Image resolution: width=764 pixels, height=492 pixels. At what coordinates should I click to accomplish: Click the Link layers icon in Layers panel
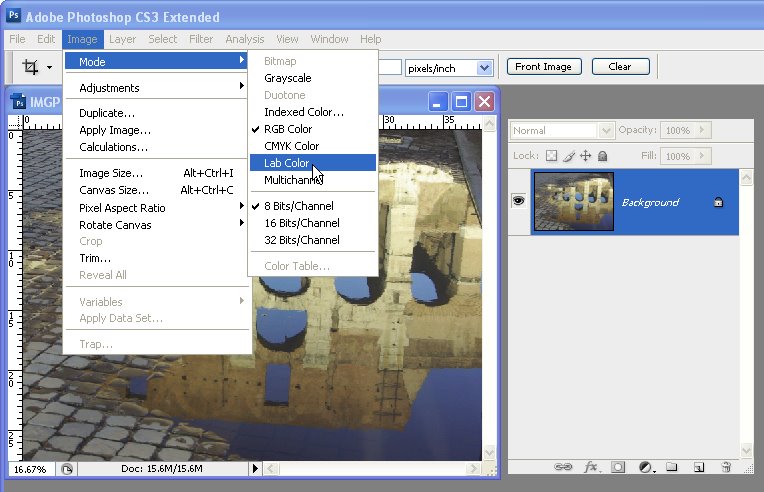[x=563, y=467]
